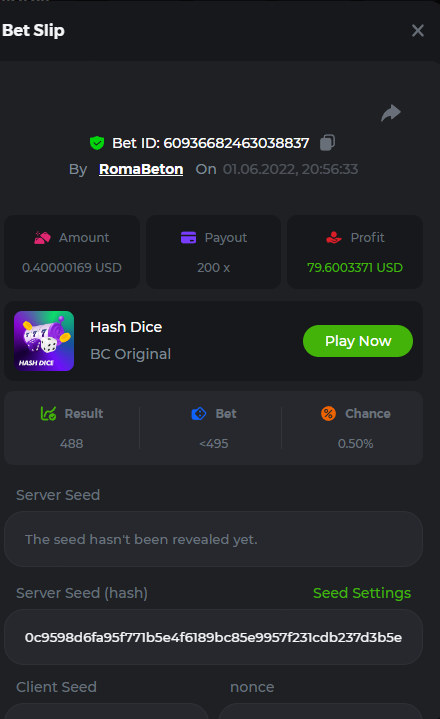
Task: Click the Play Now button
Action: point(358,341)
